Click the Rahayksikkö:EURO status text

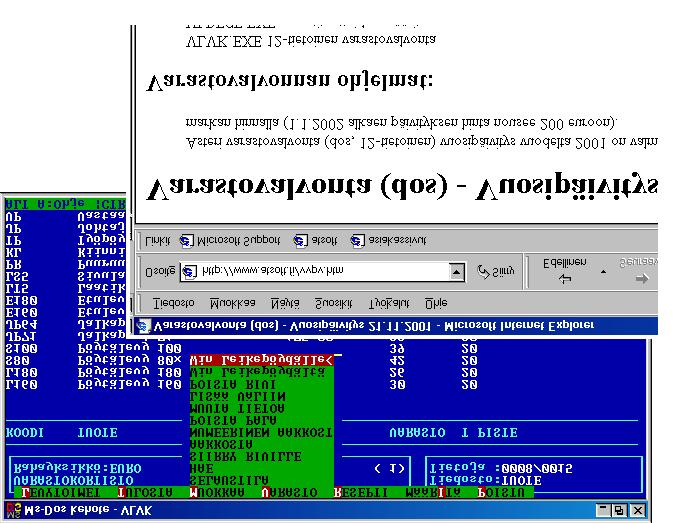77,468
